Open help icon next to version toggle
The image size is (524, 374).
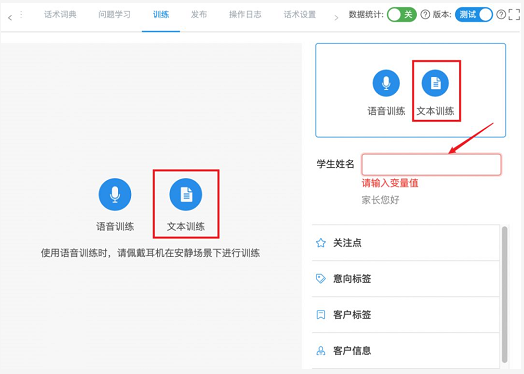point(501,14)
